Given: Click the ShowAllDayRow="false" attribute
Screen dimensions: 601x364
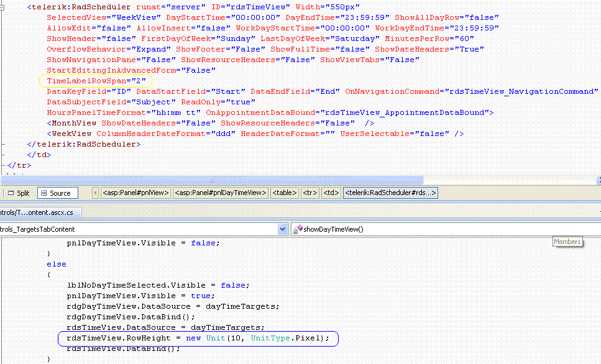Looking at the screenshot, I should [x=447, y=17].
